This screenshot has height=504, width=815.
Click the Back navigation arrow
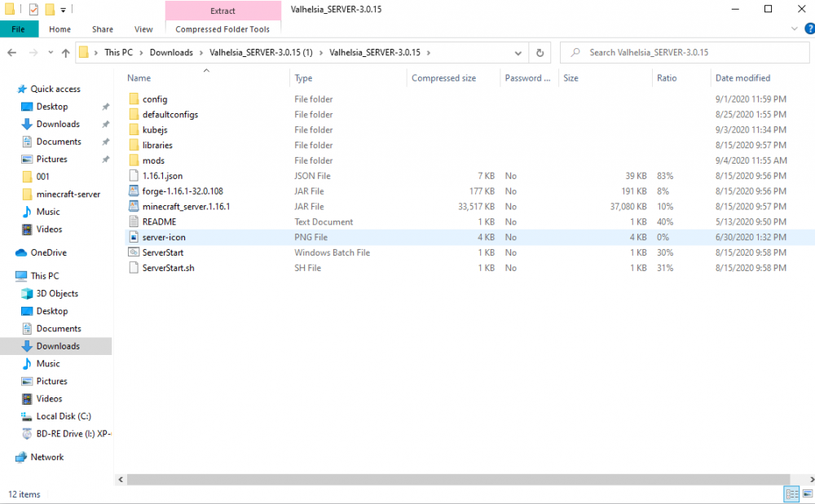[11, 53]
